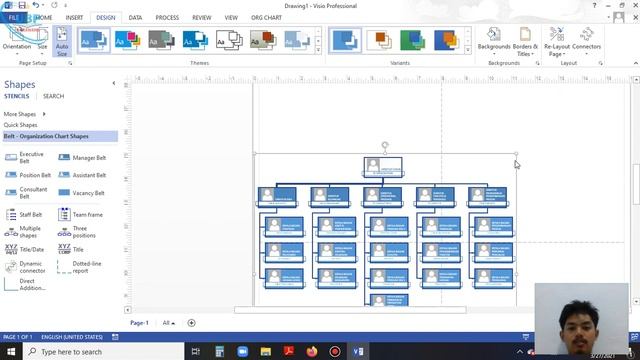Select the Title shape
The image size is (640, 360).
click(71, 249)
